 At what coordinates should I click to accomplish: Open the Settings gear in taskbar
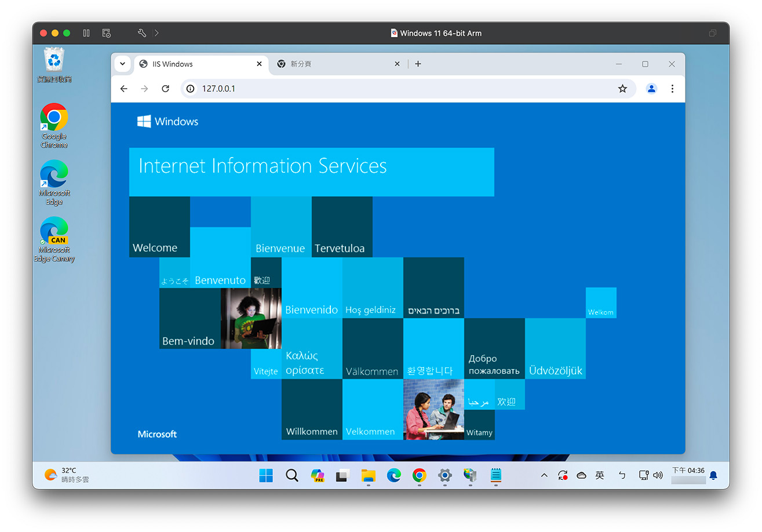pos(445,475)
